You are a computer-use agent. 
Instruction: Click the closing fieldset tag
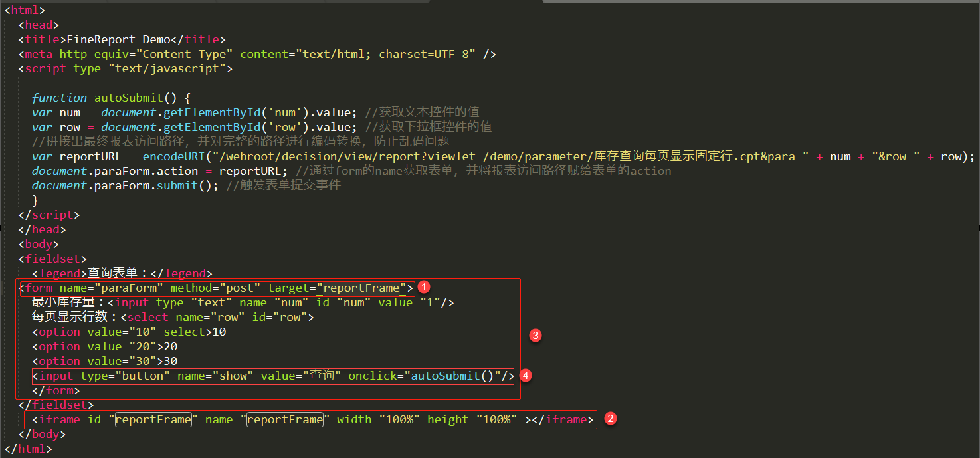56,405
